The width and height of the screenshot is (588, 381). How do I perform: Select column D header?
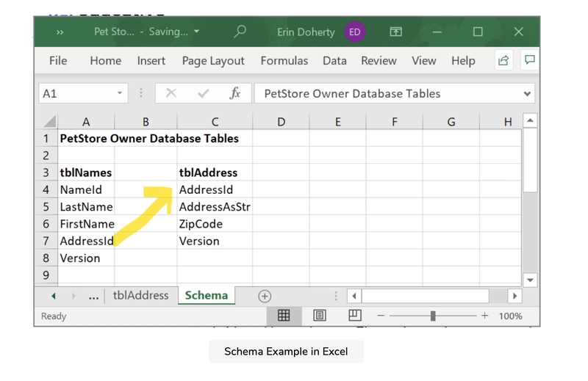(x=282, y=122)
